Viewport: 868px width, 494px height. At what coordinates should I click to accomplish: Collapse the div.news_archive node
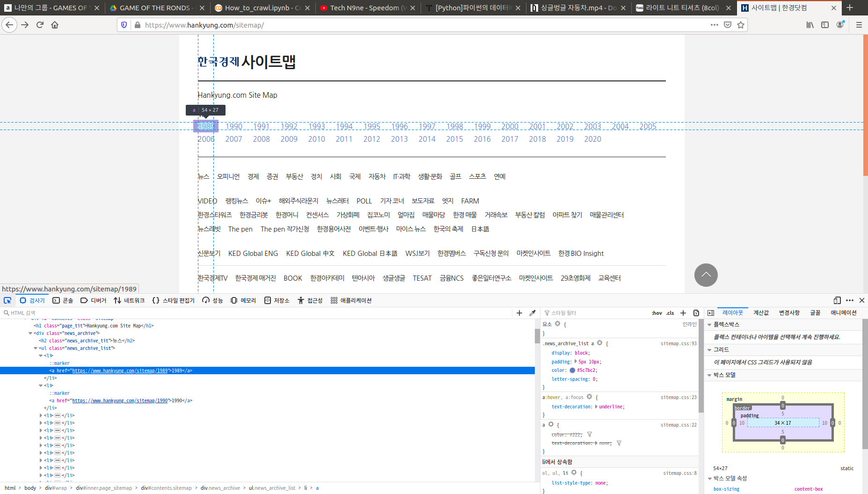30,333
